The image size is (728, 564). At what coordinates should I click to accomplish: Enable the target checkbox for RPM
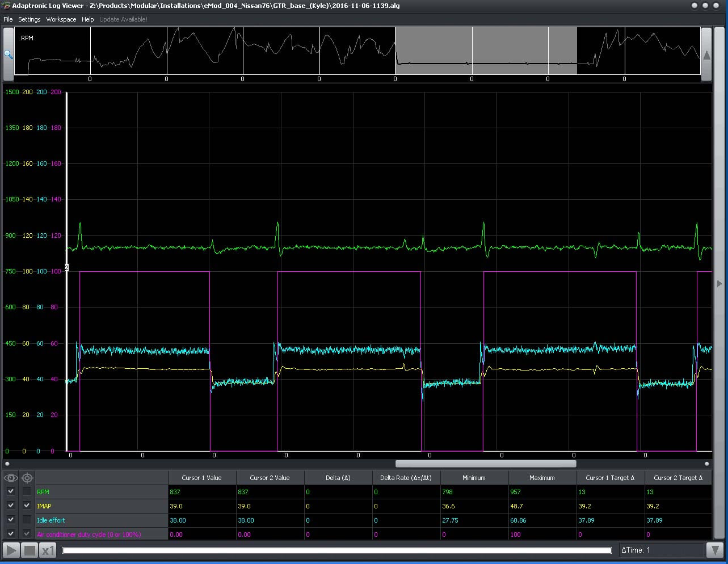tap(27, 491)
